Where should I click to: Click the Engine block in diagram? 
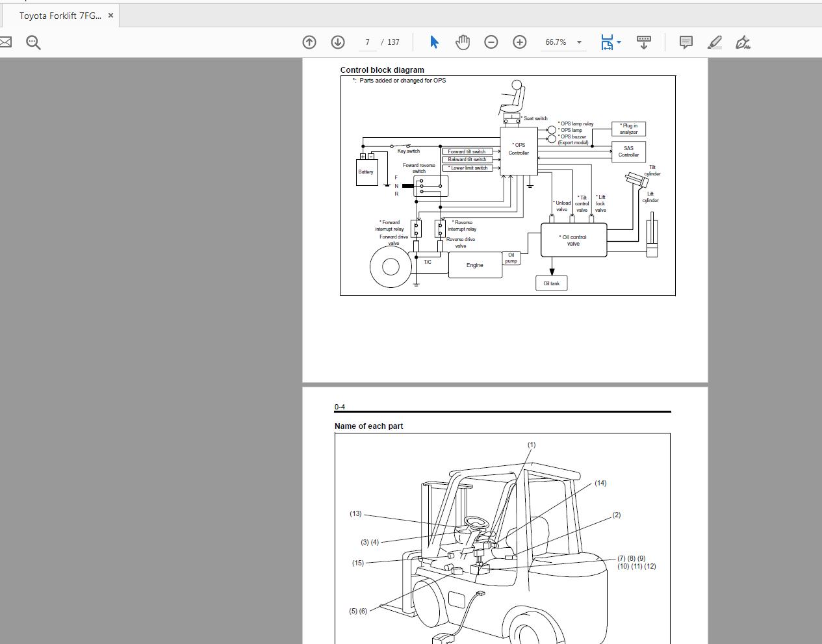tap(475, 265)
